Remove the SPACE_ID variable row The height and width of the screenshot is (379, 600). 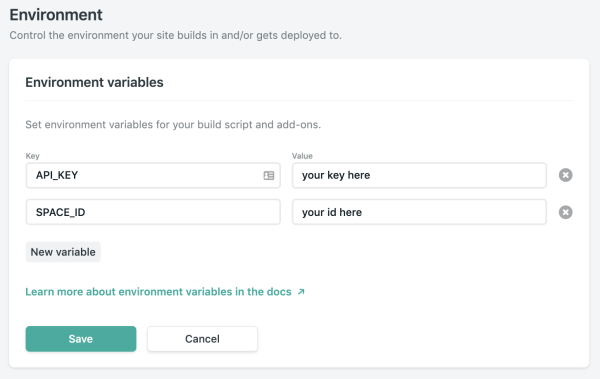pyautogui.click(x=566, y=212)
